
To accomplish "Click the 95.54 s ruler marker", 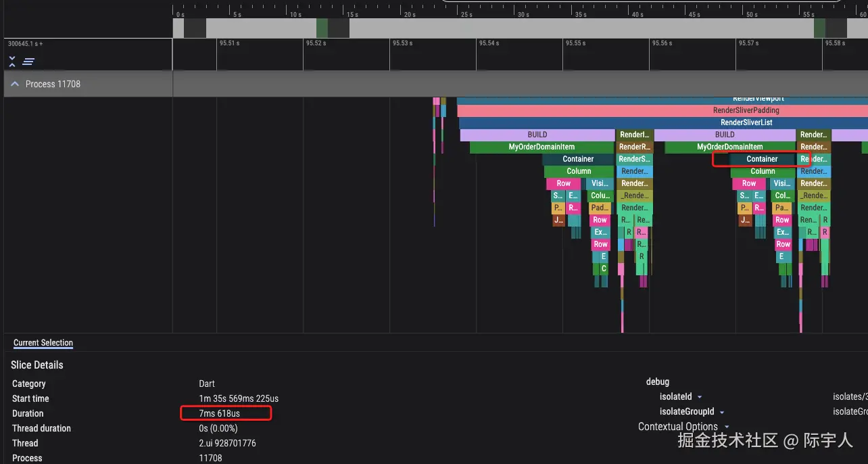I will pos(489,43).
